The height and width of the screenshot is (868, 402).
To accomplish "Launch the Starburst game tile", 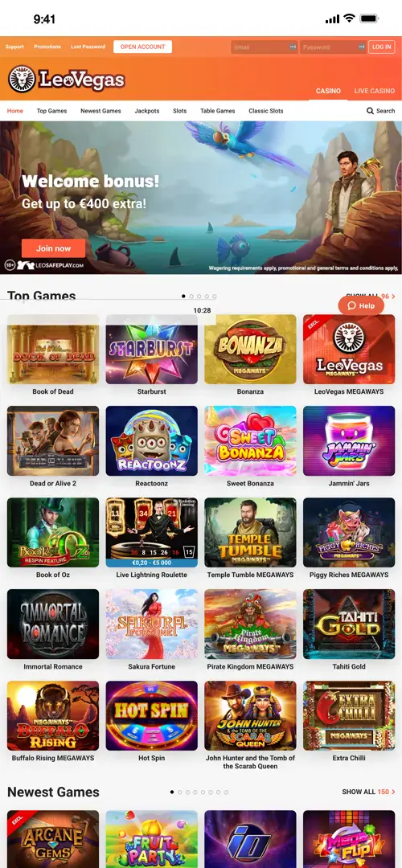I will (151, 350).
